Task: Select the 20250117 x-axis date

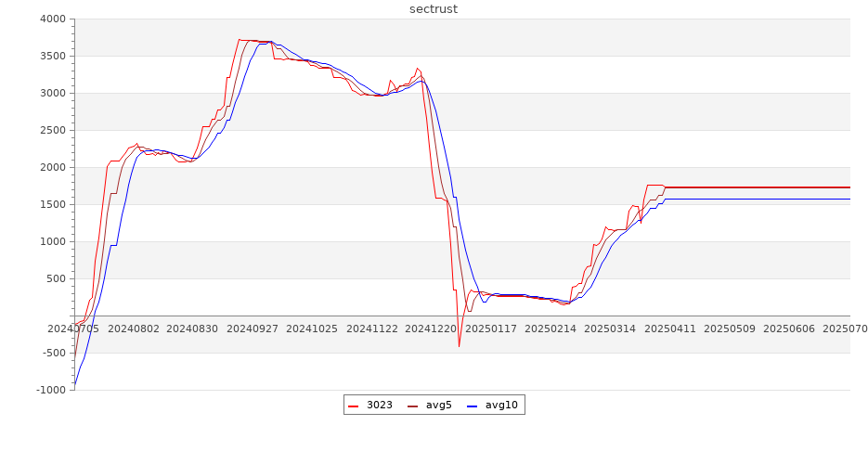Action: coord(491,329)
